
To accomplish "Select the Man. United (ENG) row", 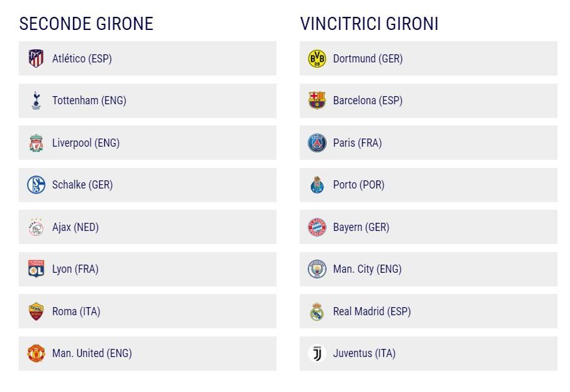I will (x=147, y=353).
